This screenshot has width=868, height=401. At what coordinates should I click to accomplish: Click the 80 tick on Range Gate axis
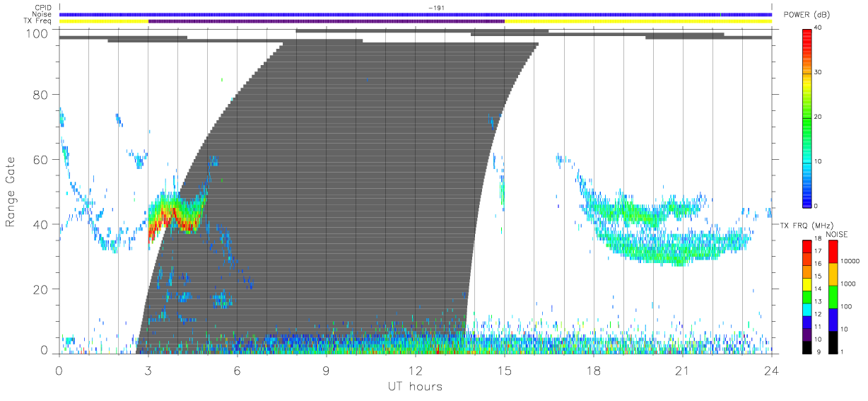[x=42, y=94]
